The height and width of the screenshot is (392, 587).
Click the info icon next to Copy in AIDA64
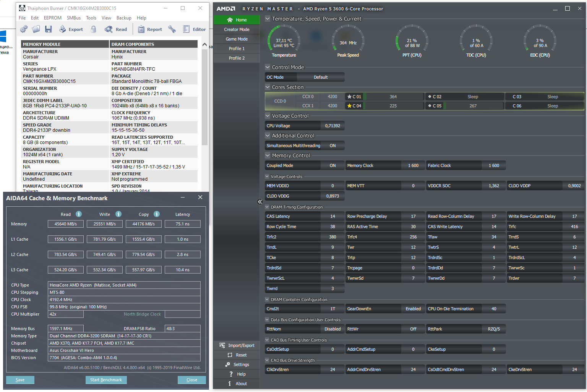click(157, 214)
